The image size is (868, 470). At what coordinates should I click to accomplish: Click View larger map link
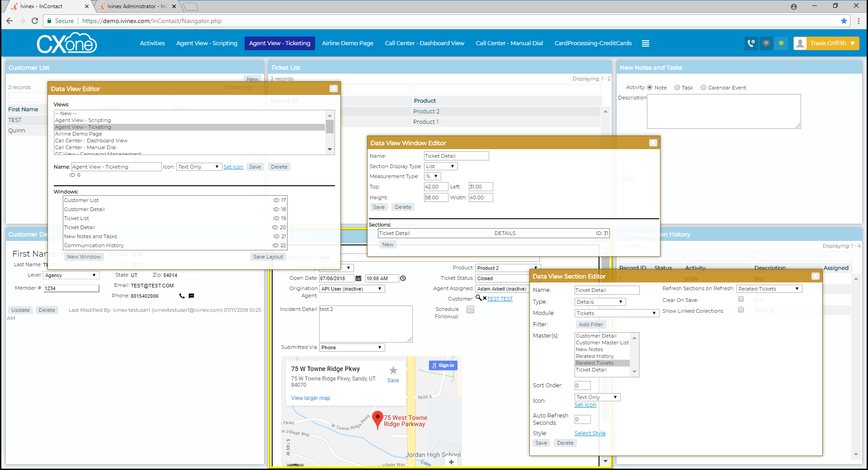311,398
